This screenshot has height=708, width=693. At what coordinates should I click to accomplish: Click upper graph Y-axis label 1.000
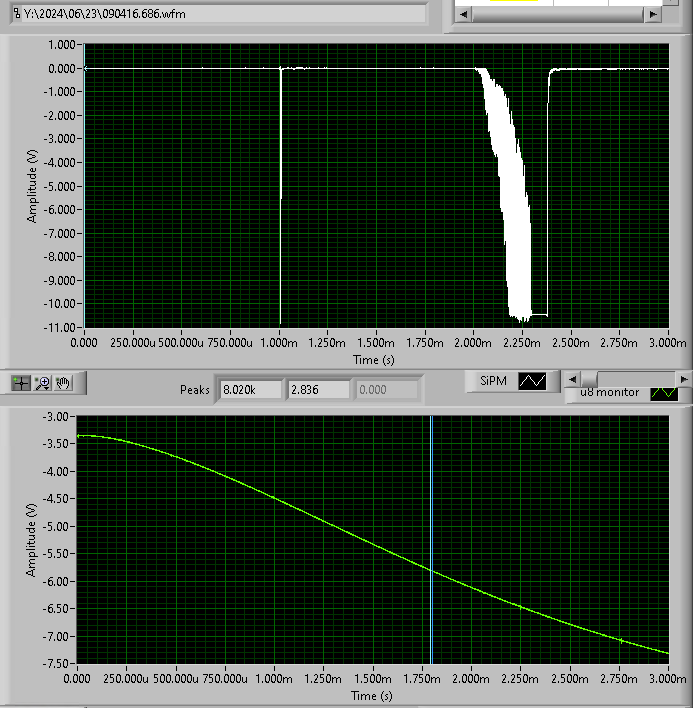62,45
